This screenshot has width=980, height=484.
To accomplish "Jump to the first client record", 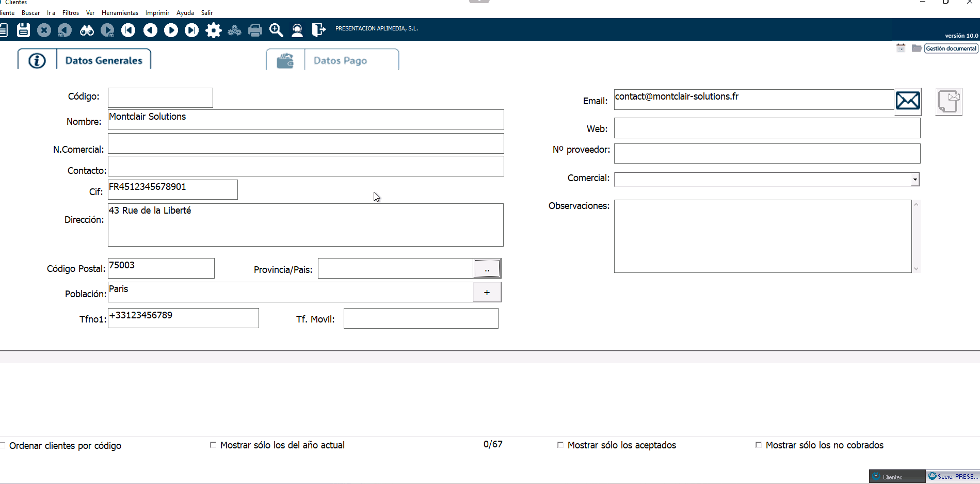I will pyautogui.click(x=128, y=30).
